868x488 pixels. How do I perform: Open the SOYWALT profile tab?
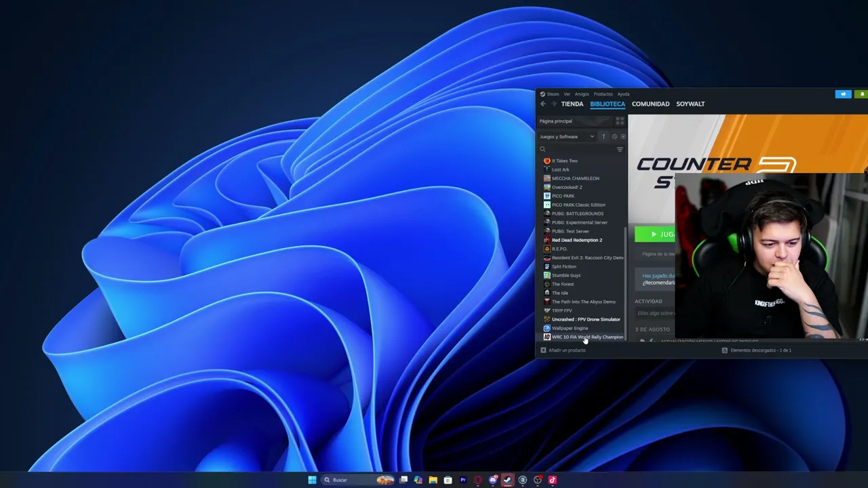690,104
